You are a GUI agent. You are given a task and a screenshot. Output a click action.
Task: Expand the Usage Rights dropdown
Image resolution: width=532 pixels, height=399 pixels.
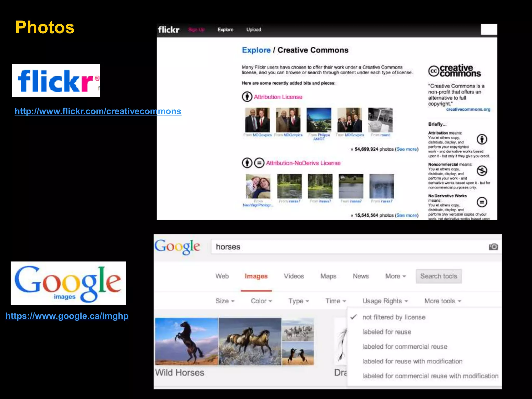[x=385, y=301]
